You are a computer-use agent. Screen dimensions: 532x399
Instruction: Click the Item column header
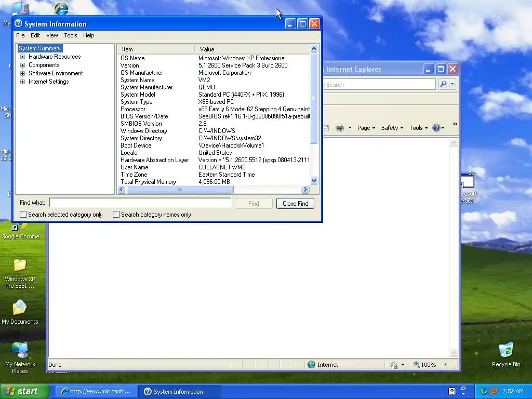[156, 49]
